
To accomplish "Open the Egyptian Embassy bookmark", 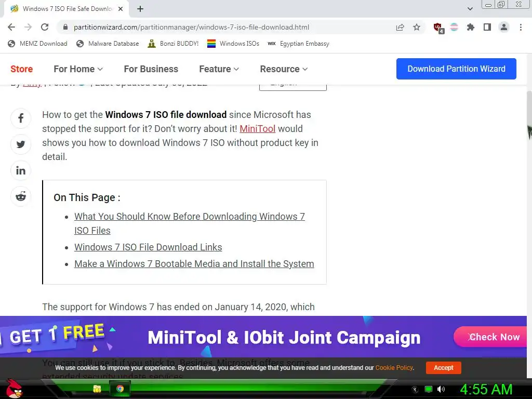I will (x=299, y=44).
